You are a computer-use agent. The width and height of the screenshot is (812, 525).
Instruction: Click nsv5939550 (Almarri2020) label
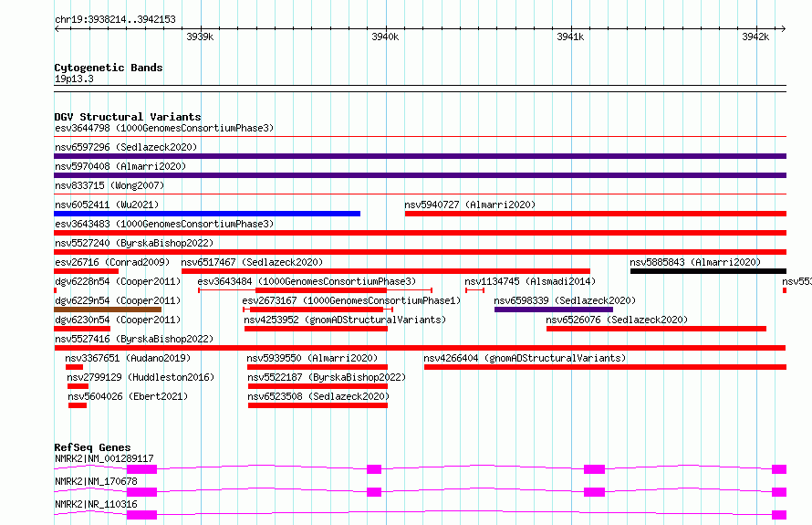click(312, 358)
